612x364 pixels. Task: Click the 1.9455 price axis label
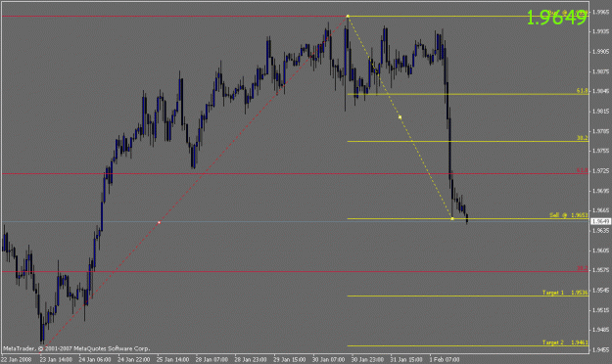click(600, 350)
